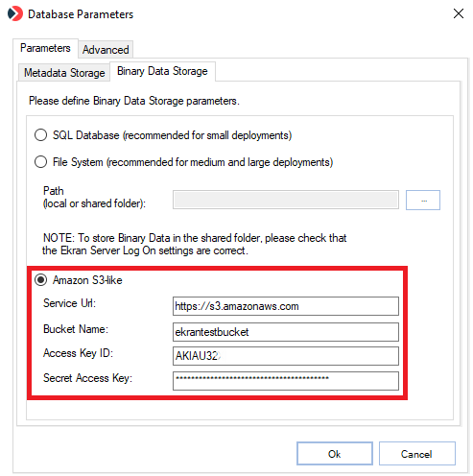Close the Database Parameters dialog
Viewport: 473px width, 476px height.
pos(458,13)
